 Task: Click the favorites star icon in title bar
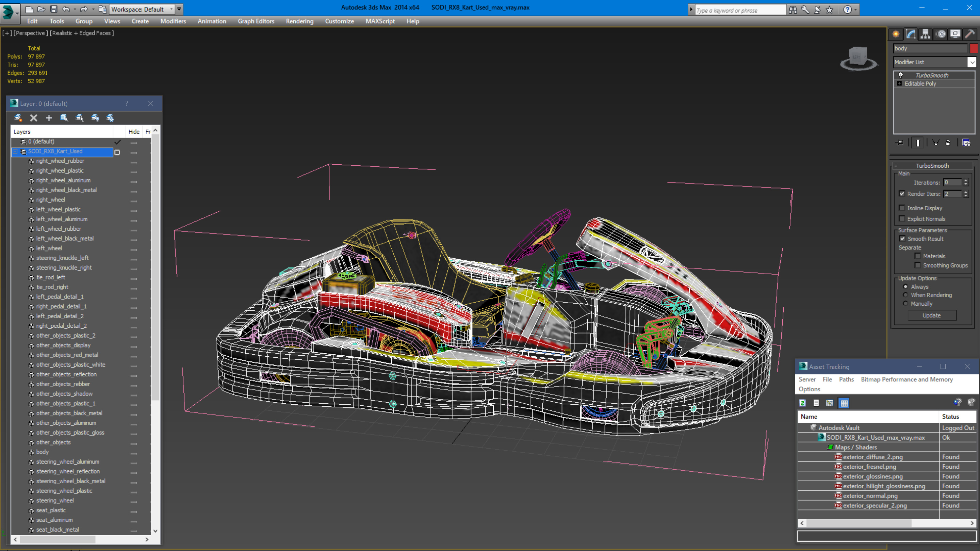coord(829,10)
